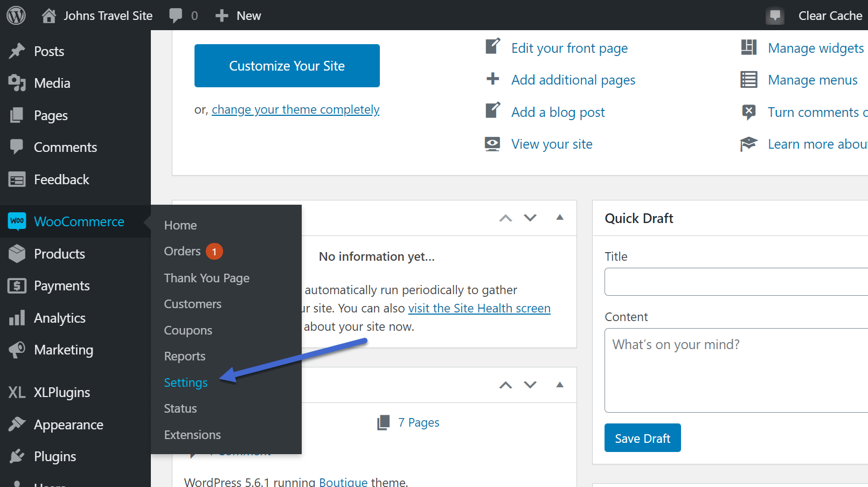Screen dimensions: 868x487
Task: Open Coupons submenu item
Action: pyautogui.click(x=188, y=330)
